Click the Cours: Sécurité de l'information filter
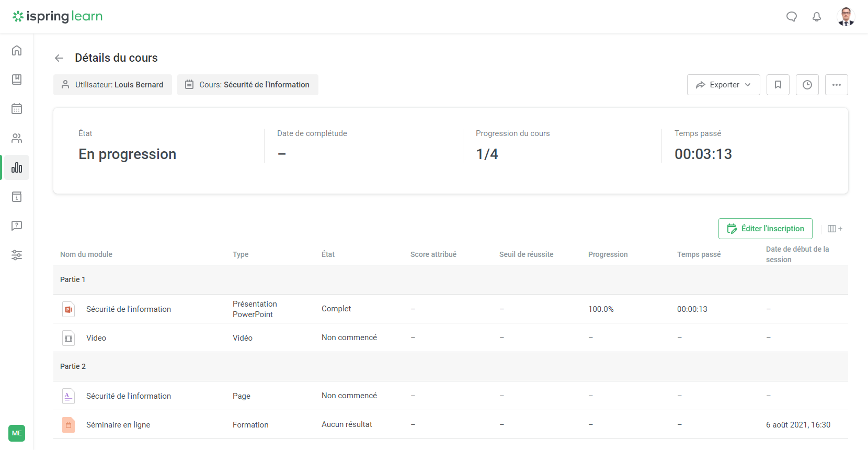This screenshot has width=868, height=450. 247,85
